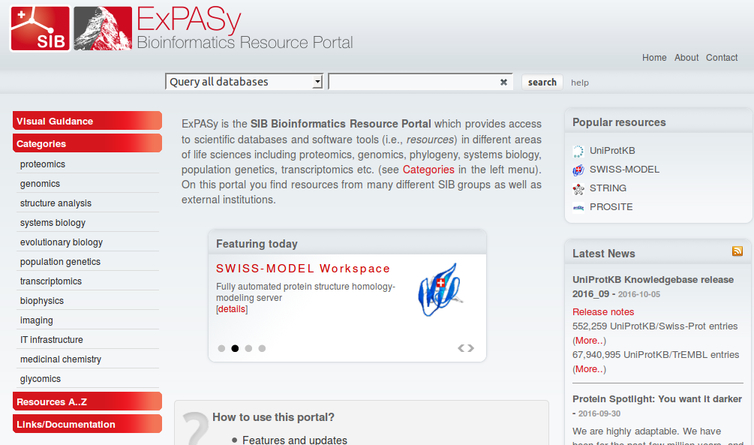The image size is (754, 445).
Task: Expand the Links/Documentation section
Action: [87, 424]
